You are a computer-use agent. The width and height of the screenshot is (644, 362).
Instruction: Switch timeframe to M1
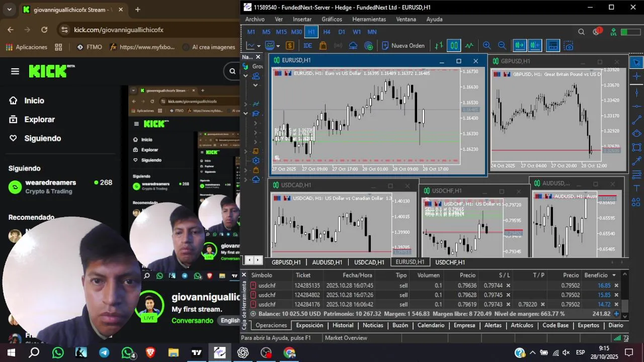click(251, 32)
